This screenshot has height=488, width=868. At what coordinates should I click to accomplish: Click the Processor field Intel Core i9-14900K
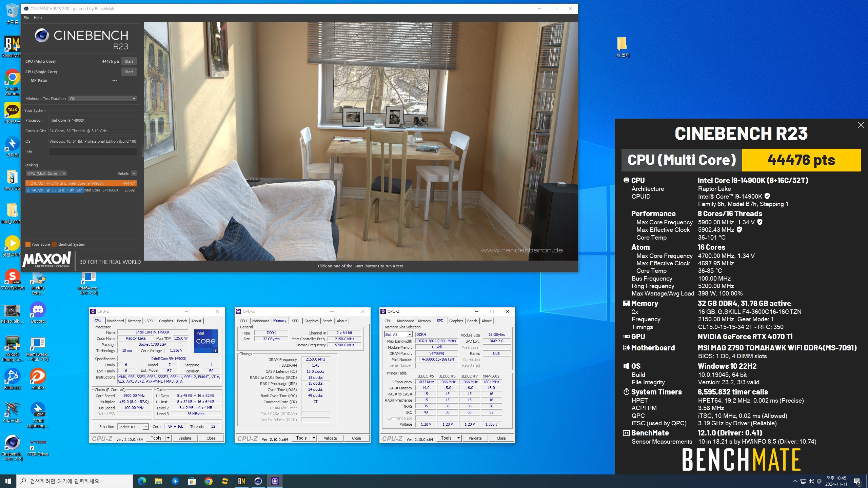point(93,120)
